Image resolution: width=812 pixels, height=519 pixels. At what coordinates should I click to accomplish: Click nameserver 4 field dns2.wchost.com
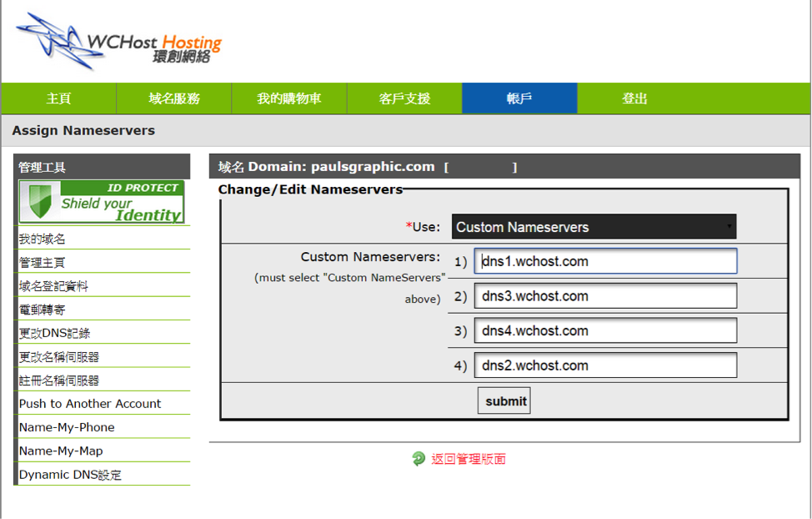coord(605,365)
